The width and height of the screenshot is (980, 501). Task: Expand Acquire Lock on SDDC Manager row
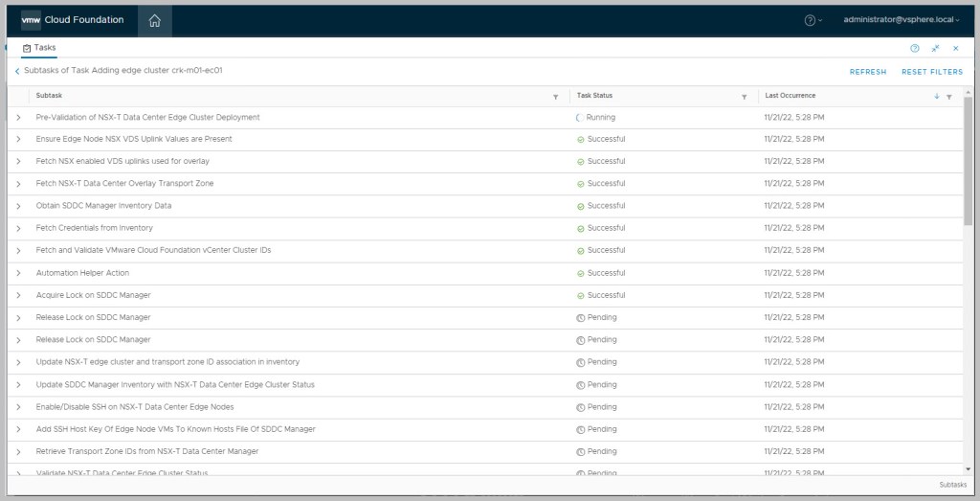pos(18,295)
